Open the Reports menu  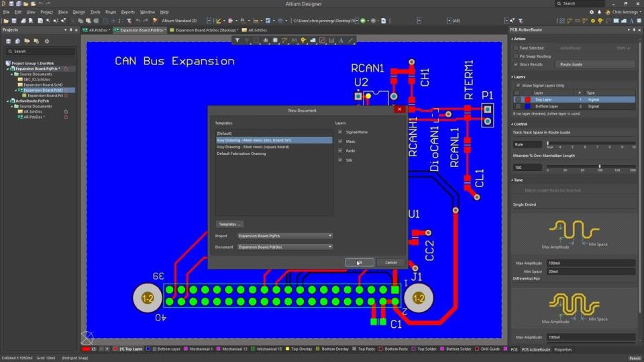coord(127,12)
